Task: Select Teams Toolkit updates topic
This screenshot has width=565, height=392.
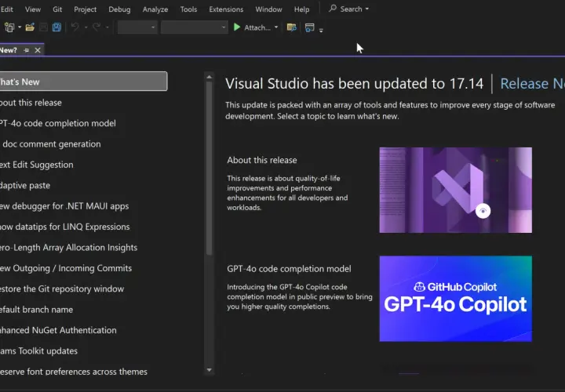Action: 39,351
